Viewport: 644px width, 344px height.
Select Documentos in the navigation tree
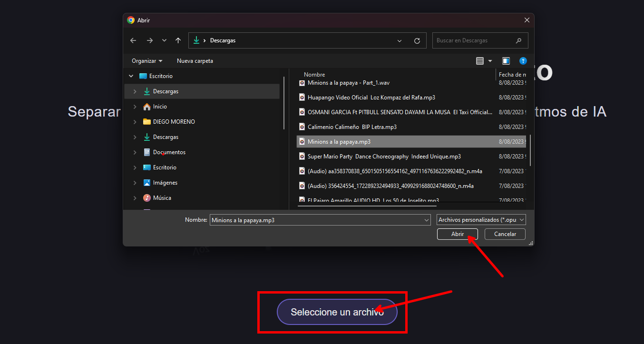coord(169,152)
